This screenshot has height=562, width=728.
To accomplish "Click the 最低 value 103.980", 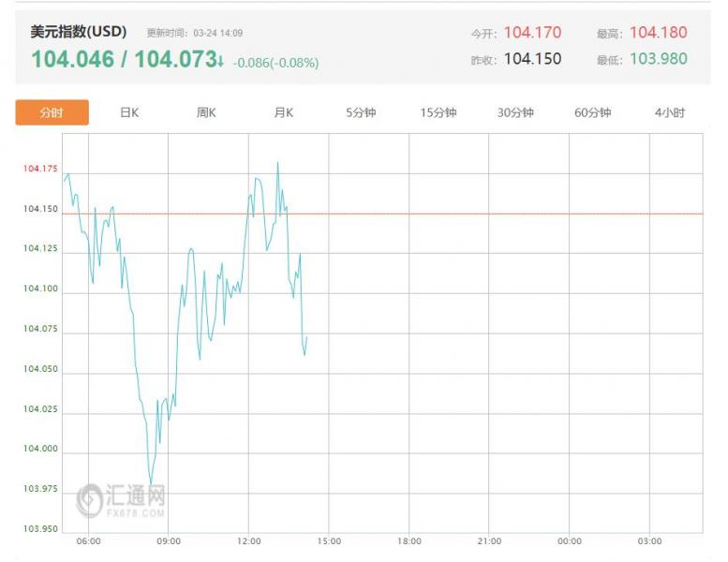I will [x=658, y=59].
